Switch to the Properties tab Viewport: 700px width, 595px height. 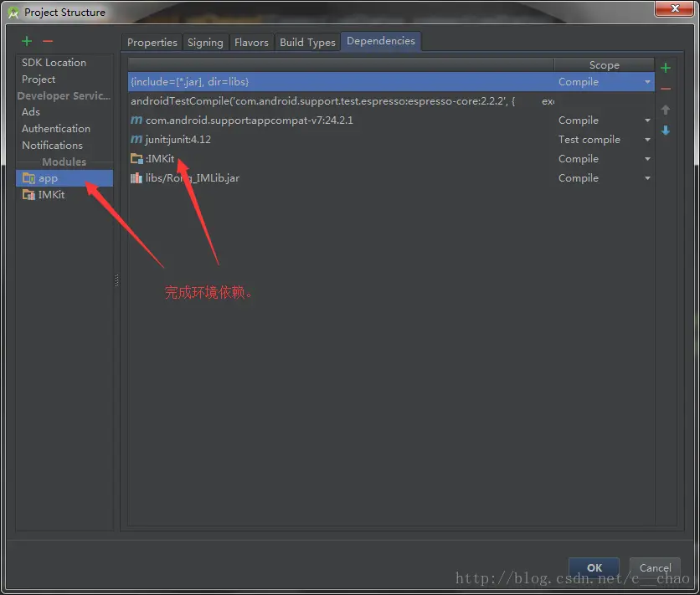click(x=152, y=43)
